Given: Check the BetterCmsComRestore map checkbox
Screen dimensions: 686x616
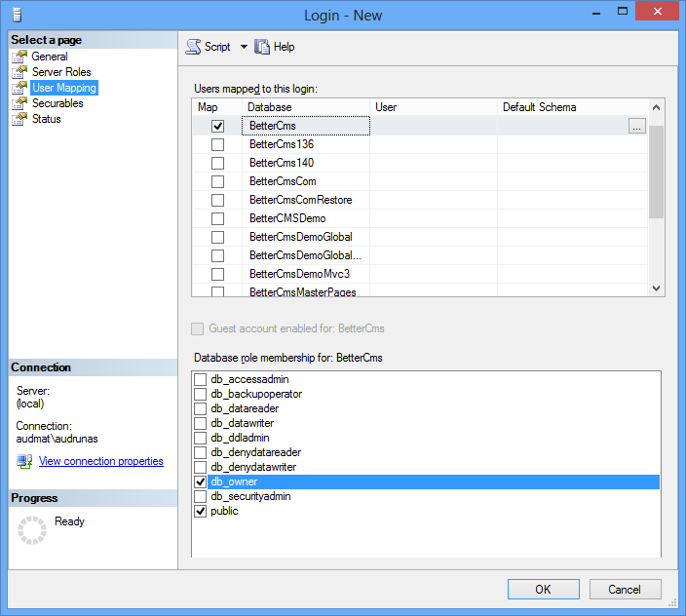Looking at the screenshot, I should click(217, 200).
